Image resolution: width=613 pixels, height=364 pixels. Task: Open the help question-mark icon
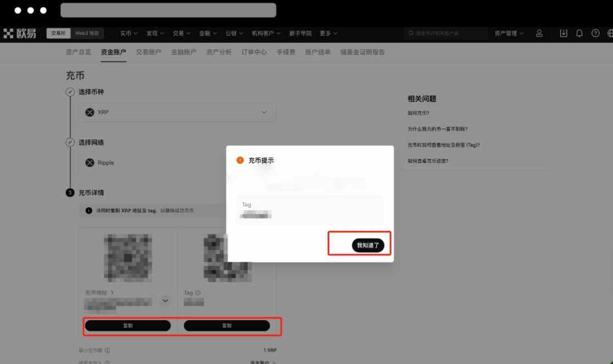coord(595,33)
